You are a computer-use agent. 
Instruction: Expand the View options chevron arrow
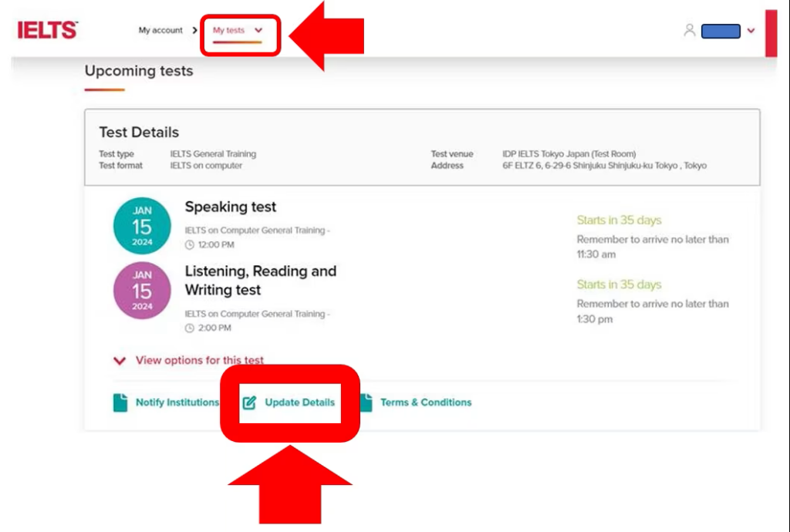click(120, 360)
